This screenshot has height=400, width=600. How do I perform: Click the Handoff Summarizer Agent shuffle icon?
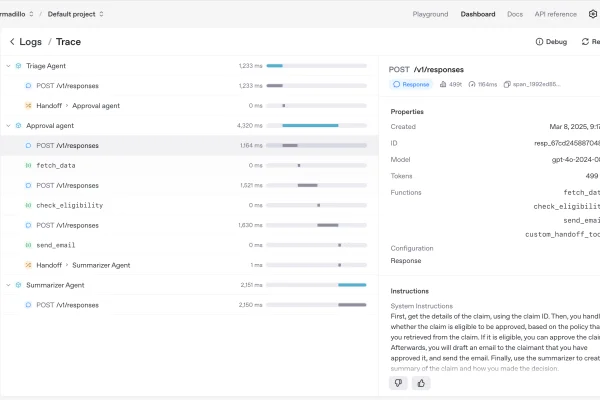(x=28, y=265)
